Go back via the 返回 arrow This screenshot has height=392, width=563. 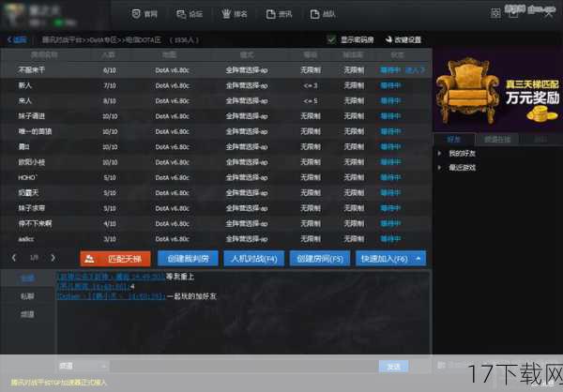point(17,39)
